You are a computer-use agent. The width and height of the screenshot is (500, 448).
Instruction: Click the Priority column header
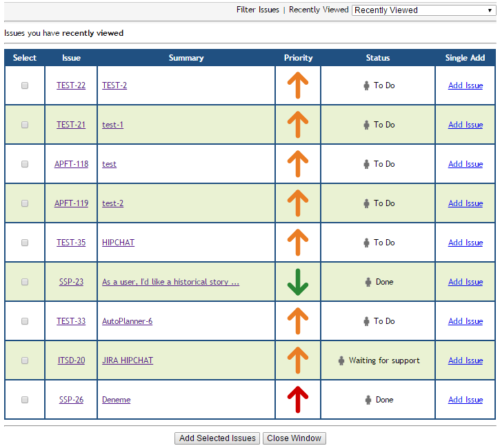tap(298, 58)
